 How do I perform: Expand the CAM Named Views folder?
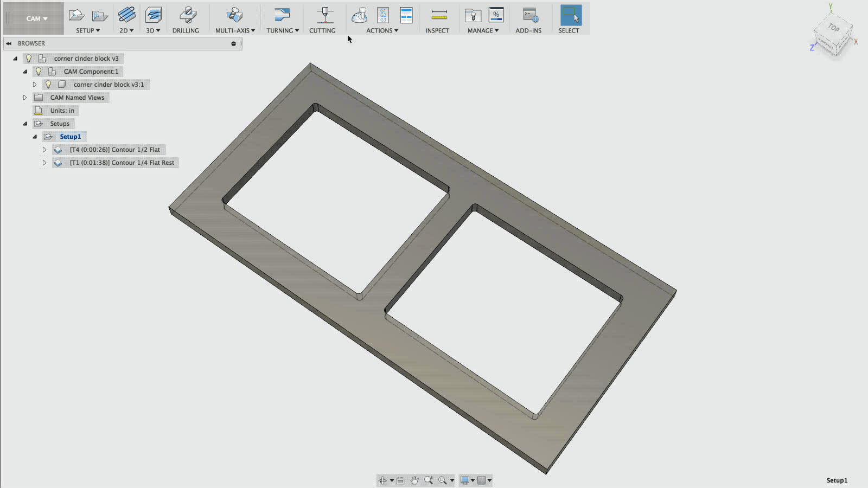(25, 98)
